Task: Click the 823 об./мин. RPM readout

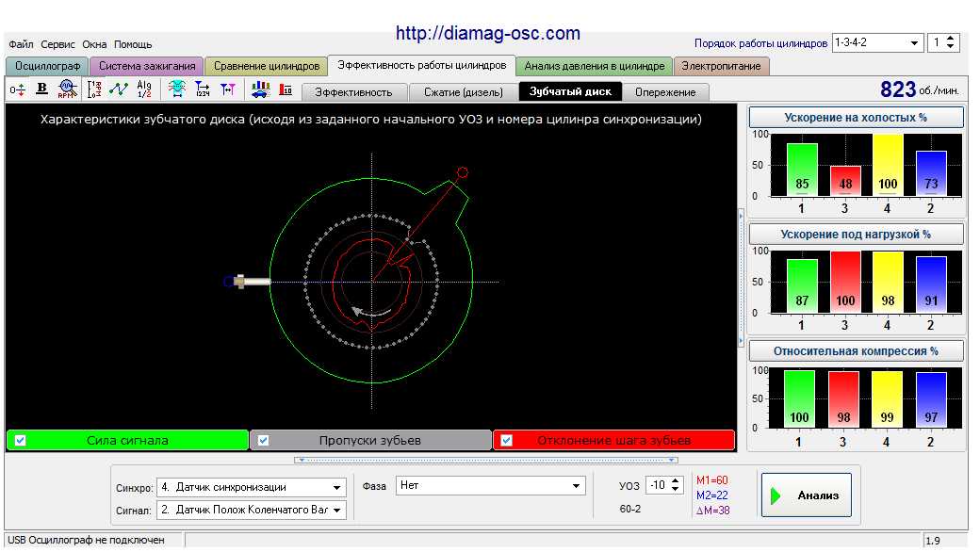Action: [919, 89]
